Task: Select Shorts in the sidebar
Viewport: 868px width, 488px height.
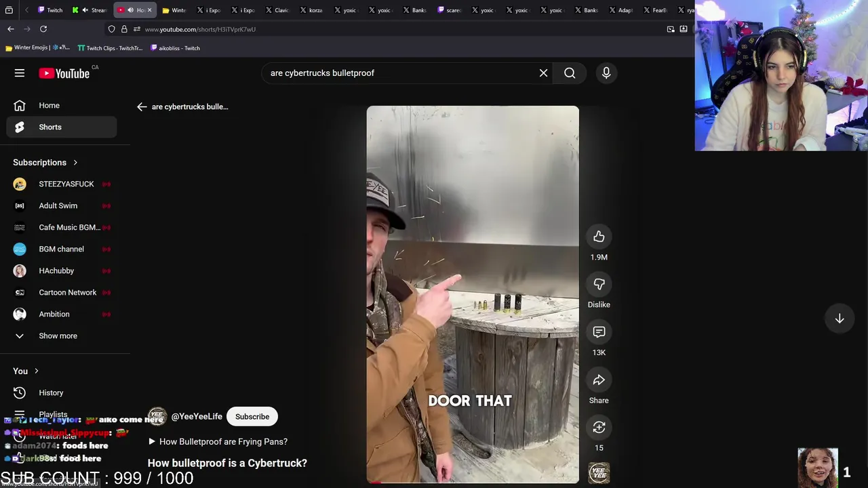Action: click(x=62, y=127)
